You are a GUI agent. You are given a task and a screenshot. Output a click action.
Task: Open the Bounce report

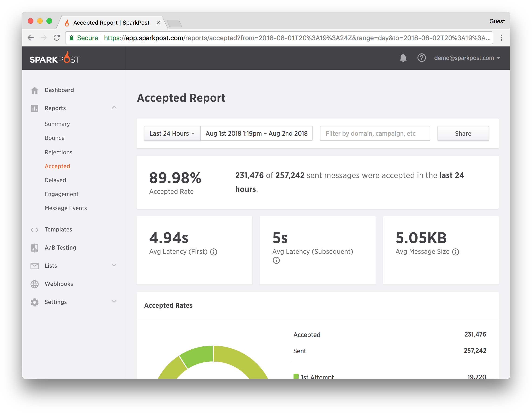[55, 138]
